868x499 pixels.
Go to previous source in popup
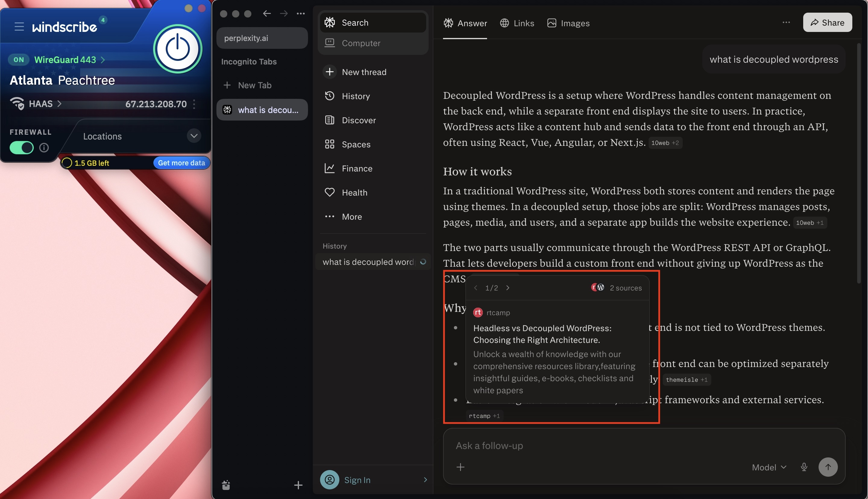click(x=476, y=288)
